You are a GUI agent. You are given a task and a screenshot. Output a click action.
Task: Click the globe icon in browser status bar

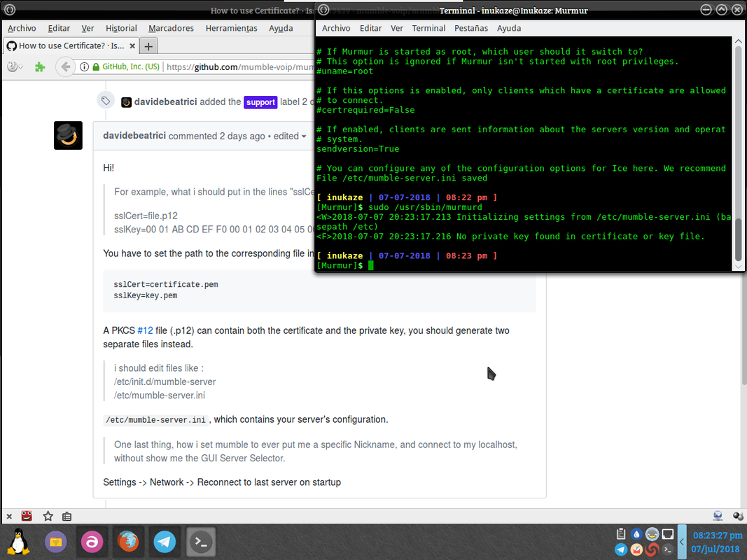[718, 516]
